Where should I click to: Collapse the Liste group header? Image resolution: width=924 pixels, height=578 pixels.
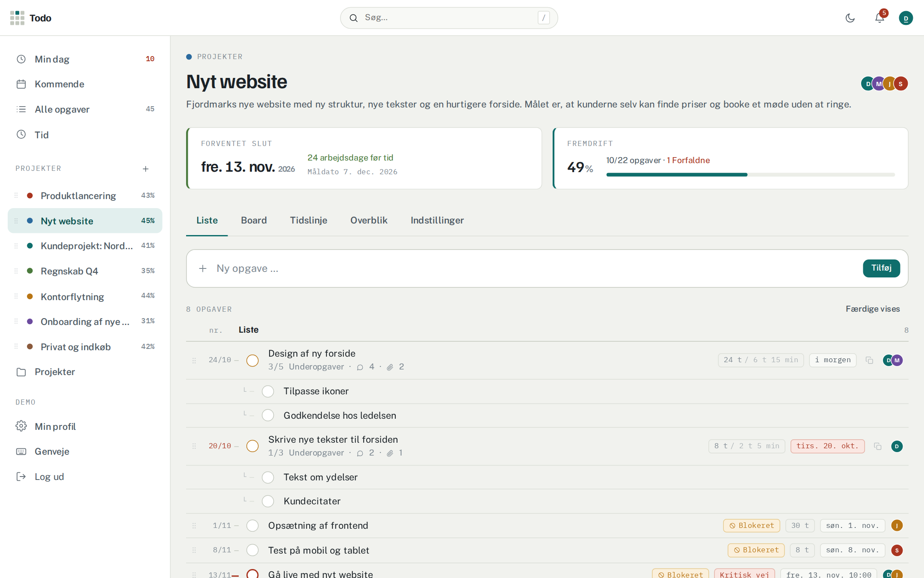pos(249,330)
